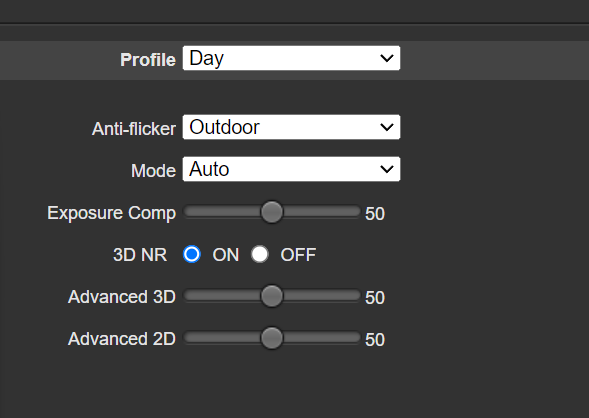589x418 pixels.
Task: Click the Anti-flicker dropdown chevron arrow
Action: 387,127
